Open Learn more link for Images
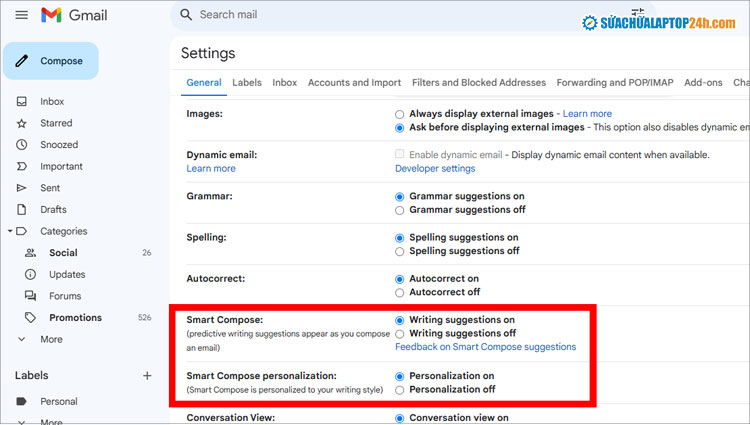Viewport: 750px width, 425px height. click(587, 114)
